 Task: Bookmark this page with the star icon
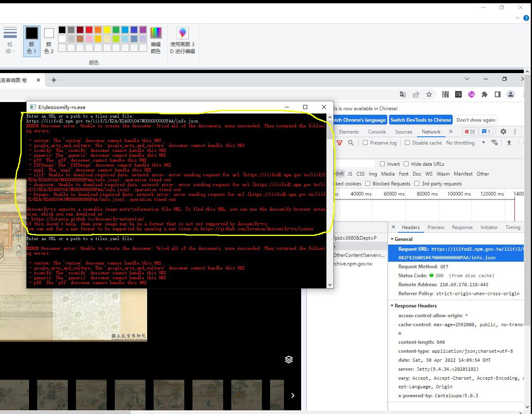click(429, 94)
